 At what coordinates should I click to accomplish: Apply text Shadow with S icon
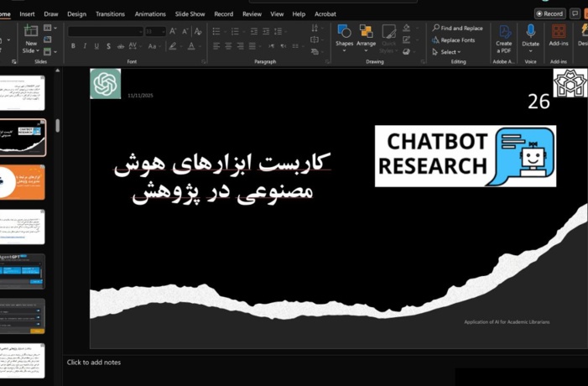[x=108, y=46]
